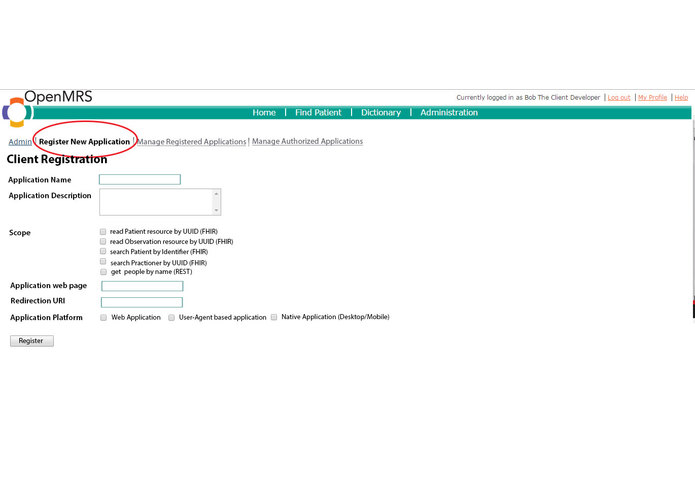695x494 pixels.
Task: Click the Log out link
Action: 619,97
